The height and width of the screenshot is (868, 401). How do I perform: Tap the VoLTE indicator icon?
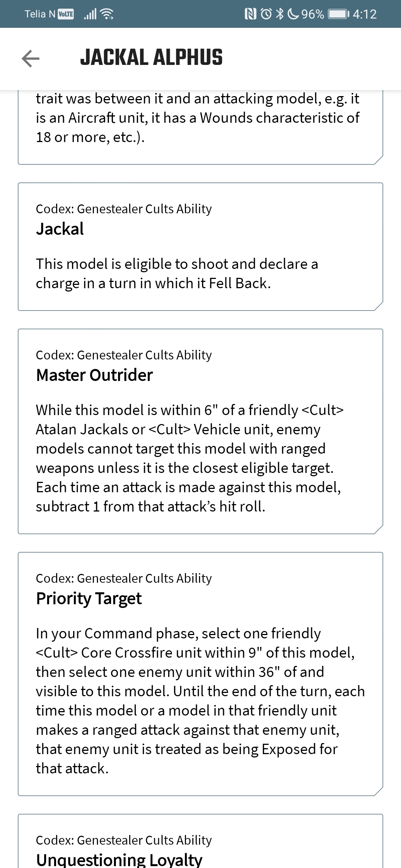(x=66, y=14)
